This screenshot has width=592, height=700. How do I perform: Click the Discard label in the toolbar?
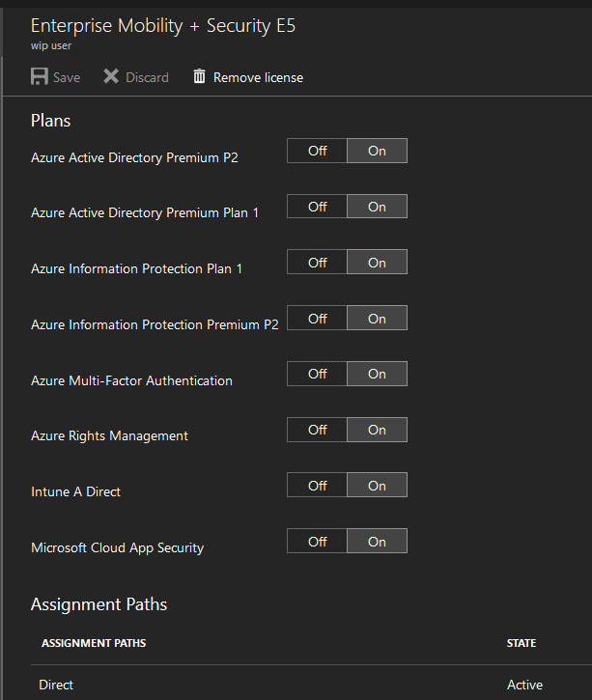(x=148, y=77)
